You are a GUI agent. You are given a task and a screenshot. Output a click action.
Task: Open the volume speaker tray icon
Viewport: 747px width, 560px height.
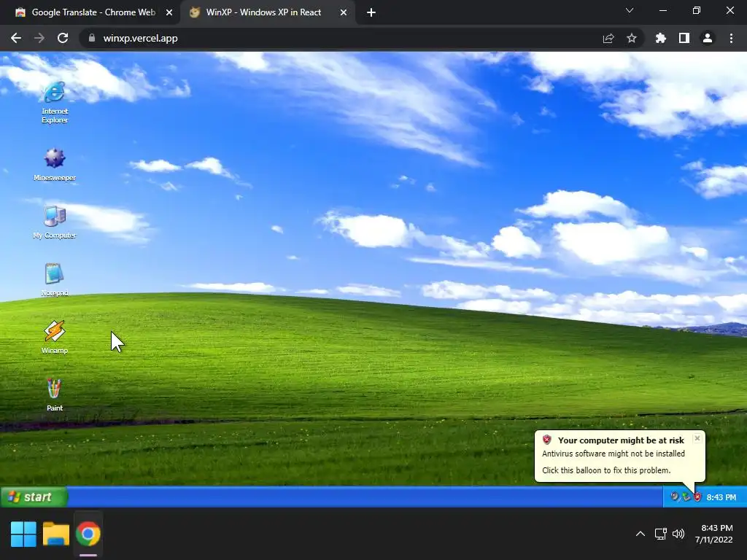[678, 534]
